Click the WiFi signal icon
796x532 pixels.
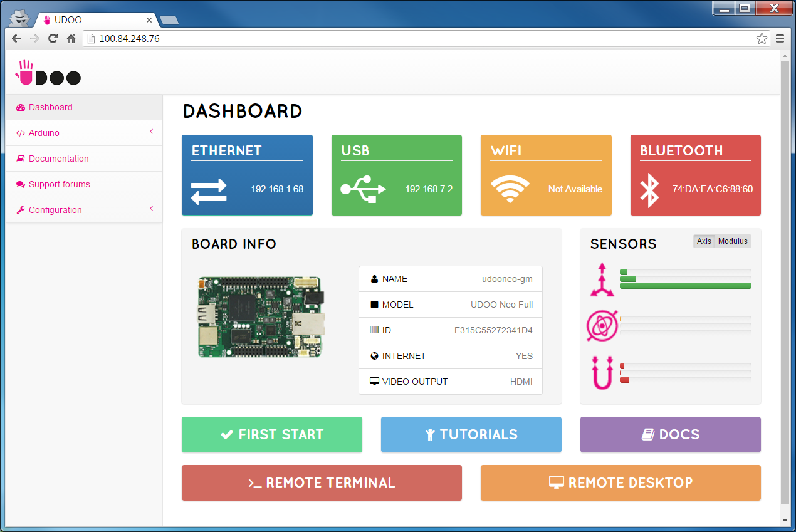click(510, 189)
